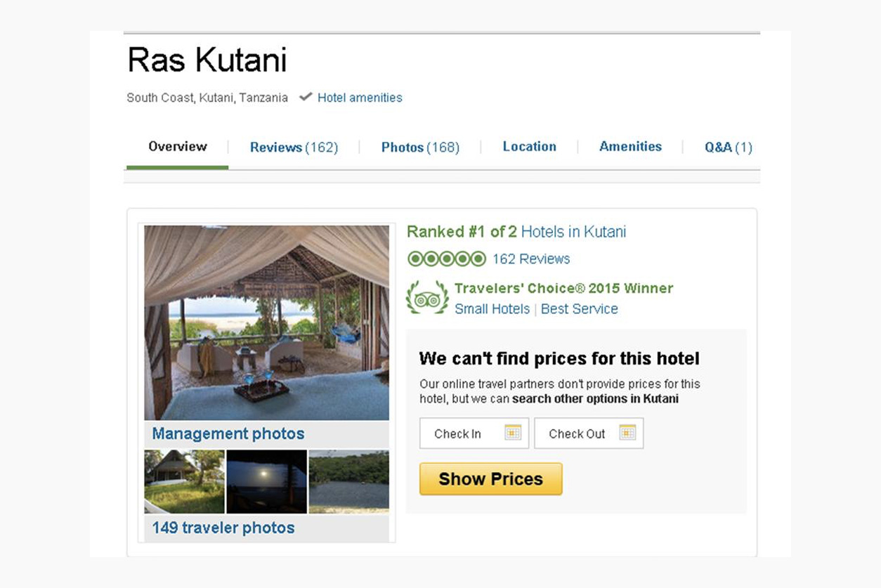Image resolution: width=881 pixels, height=588 pixels.
Task: Open the 162 Reviews link
Action: point(531,259)
